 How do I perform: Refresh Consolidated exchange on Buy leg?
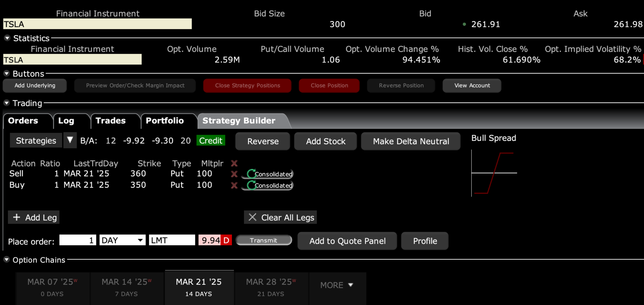[x=251, y=185]
